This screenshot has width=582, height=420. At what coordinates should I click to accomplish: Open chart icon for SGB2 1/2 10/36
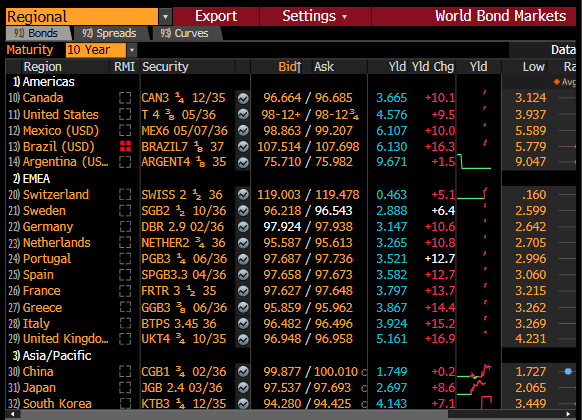pyautogui.click(x=243, y=211)
